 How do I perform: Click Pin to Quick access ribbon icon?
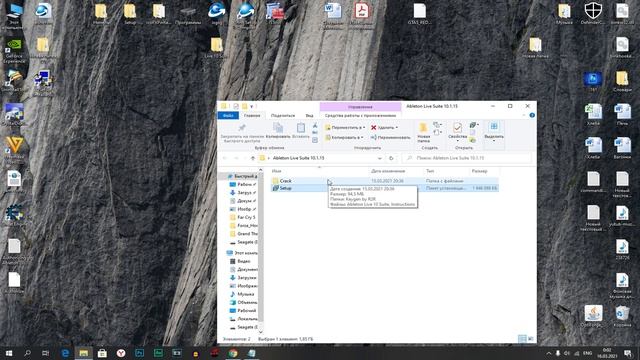coord(242,128)
